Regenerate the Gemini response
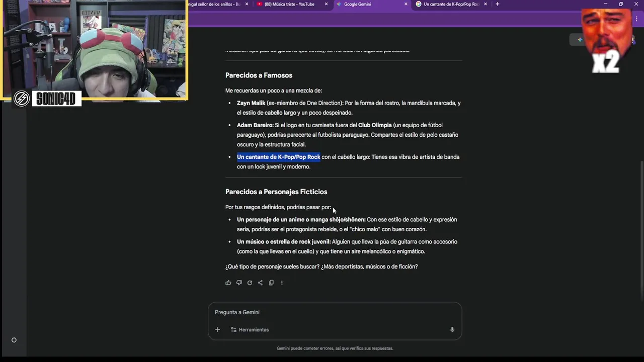The width and height of the screenshot is (644, 362). point(250,283)
